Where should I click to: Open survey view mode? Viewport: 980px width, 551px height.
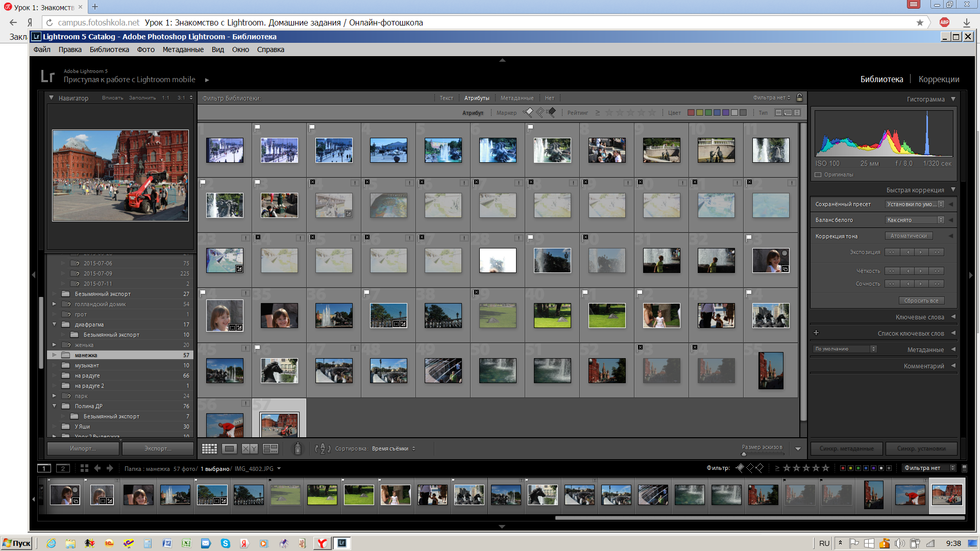(x=270, y=448)
